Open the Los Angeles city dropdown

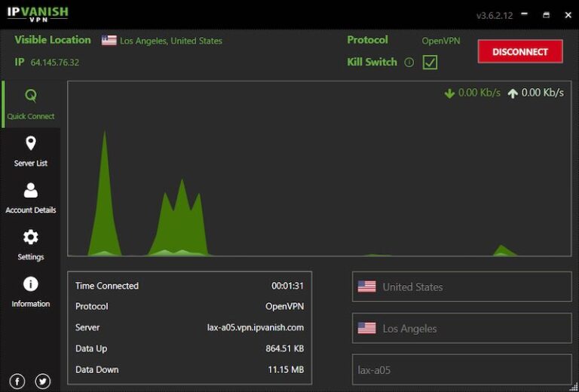[461, 328]
